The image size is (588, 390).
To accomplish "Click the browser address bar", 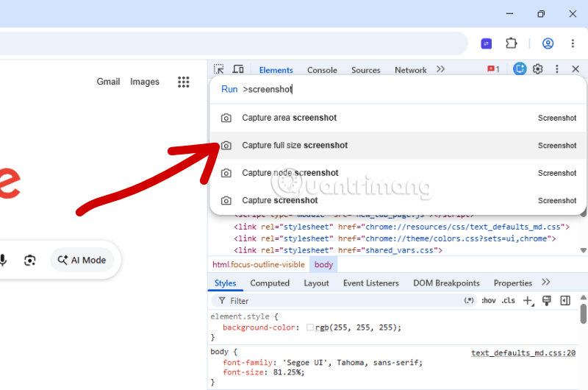I will pyautogui.click(x=232, y=43).
